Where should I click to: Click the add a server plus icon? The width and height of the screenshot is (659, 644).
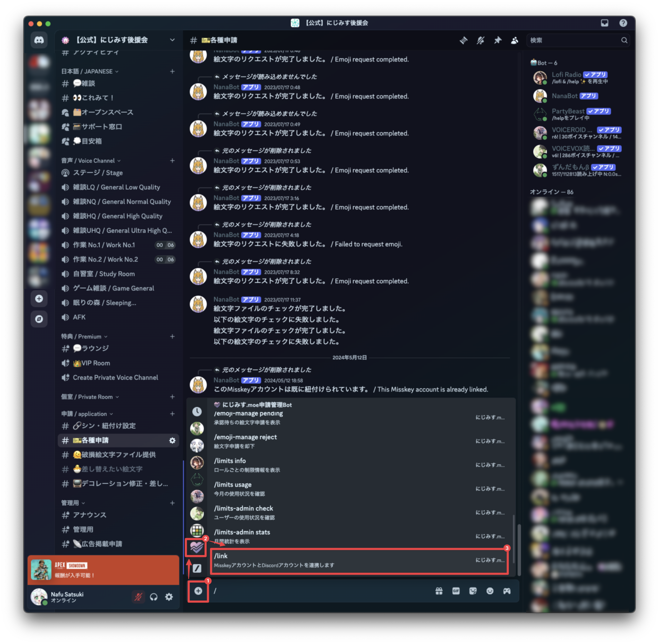point(39,298)
